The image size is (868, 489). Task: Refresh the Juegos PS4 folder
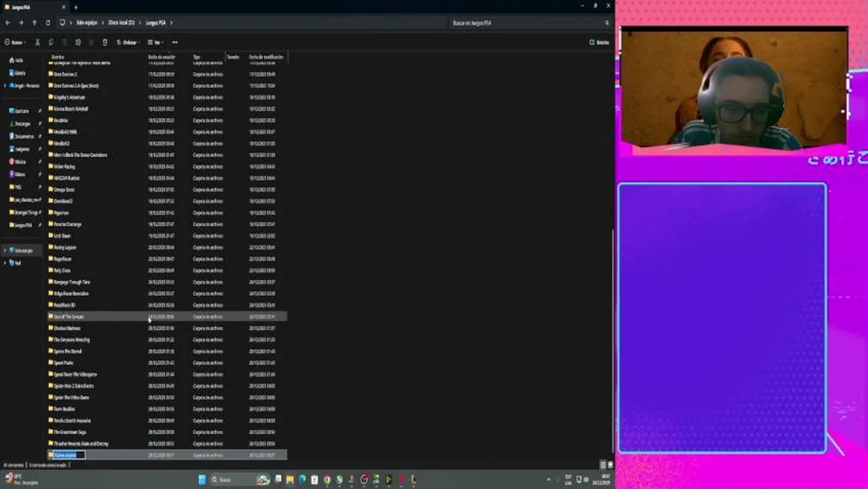tap(48, 22)
